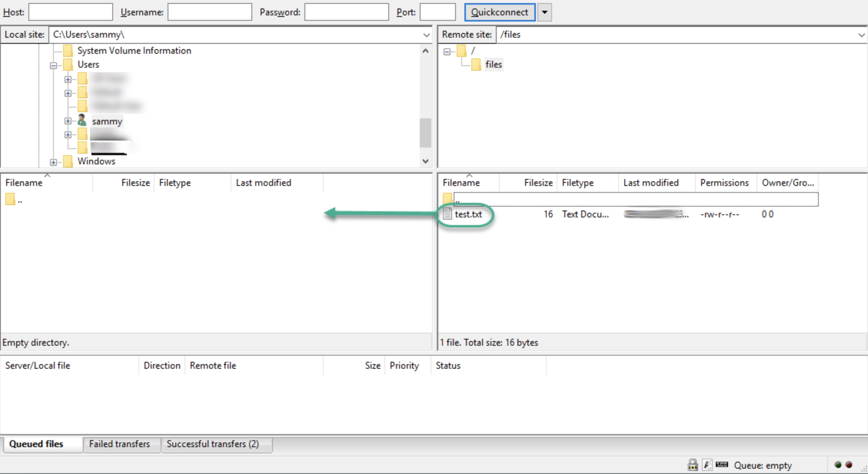Select the remote root folder icon
This screenshot has height=474, width=868.
click(462, 50)
